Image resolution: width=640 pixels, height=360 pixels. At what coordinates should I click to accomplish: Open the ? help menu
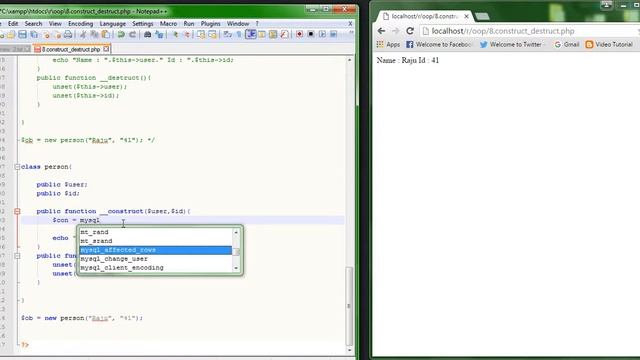coord(257,24)
